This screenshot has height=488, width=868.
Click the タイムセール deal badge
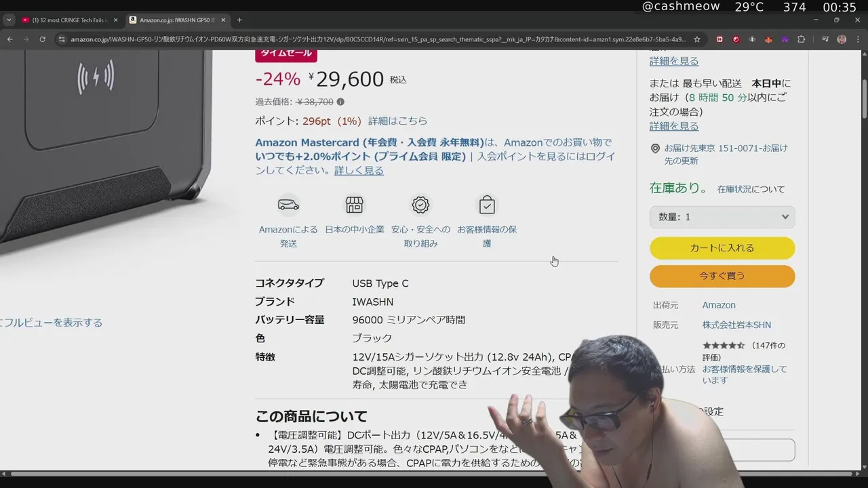pyautogui.click(x=286, y=54)
